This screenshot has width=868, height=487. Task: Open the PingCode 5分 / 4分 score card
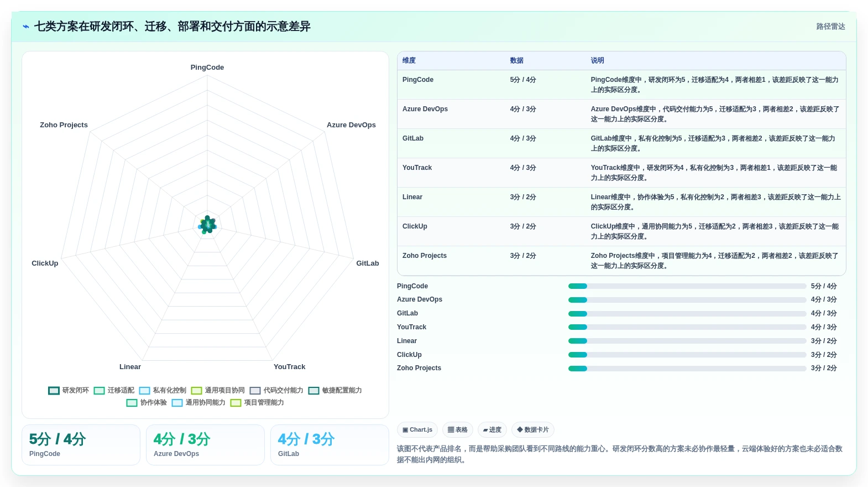pos(81,445)
